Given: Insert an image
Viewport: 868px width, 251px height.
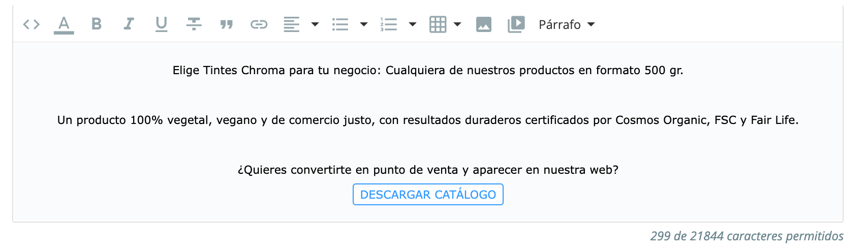Looking at the screenshot, I should pyautogui.click(x=483, y=24).
